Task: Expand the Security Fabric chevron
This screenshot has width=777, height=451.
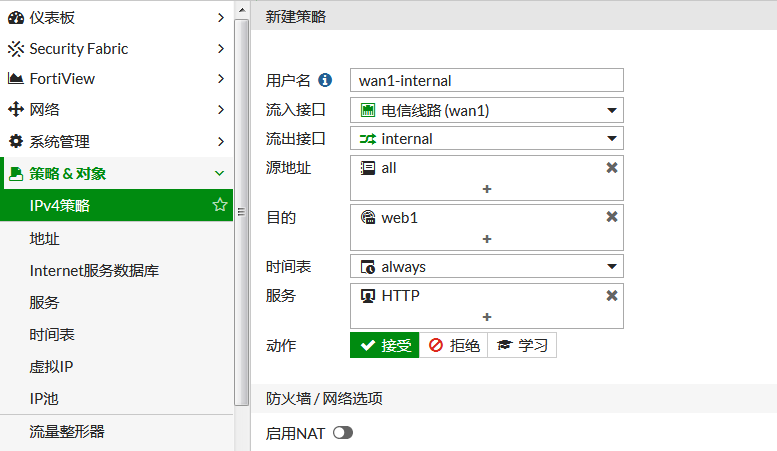Action: (221, 49)
